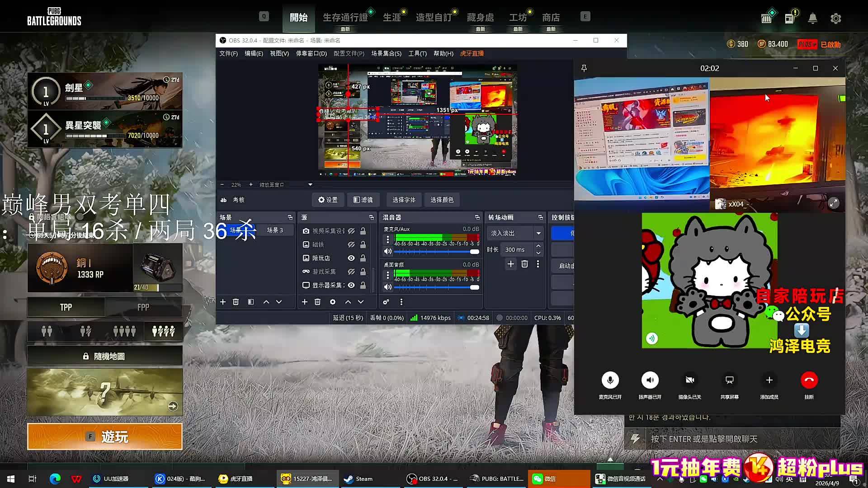Add a new scene with plus icon
This screenshot has width=868, height=488.
223,302
